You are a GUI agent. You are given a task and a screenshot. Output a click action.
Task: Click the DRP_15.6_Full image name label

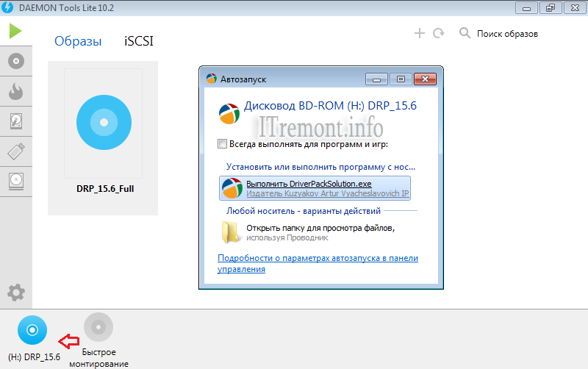pyautogui.click(x=105, y=189)
